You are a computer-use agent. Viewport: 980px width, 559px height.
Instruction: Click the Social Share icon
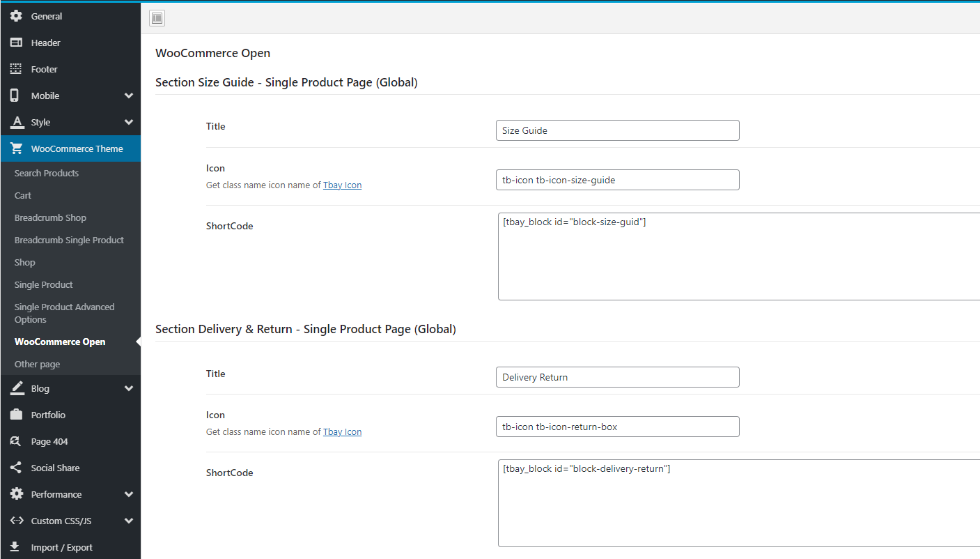[16, 468]
